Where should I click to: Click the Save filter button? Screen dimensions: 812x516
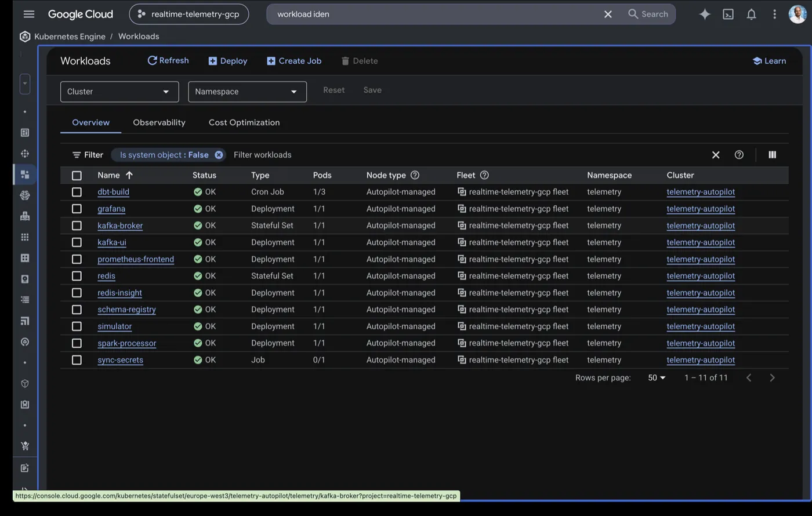(372, 90)
